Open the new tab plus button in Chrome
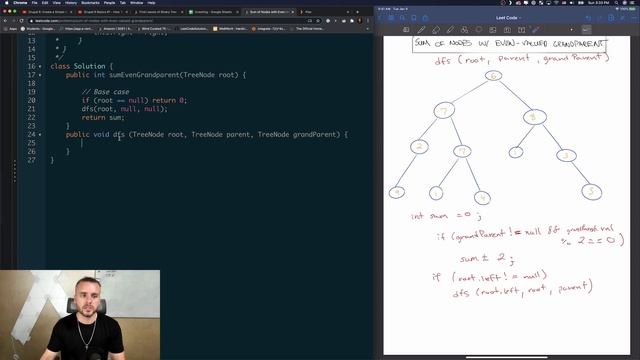The height and width of the screenshot is (360, 640). click(x=357, y=12)
